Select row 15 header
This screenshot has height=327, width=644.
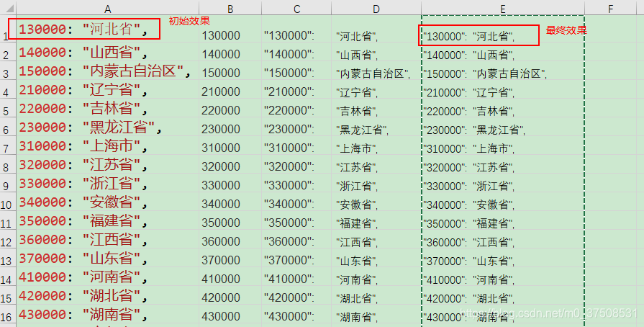point(8,295)
